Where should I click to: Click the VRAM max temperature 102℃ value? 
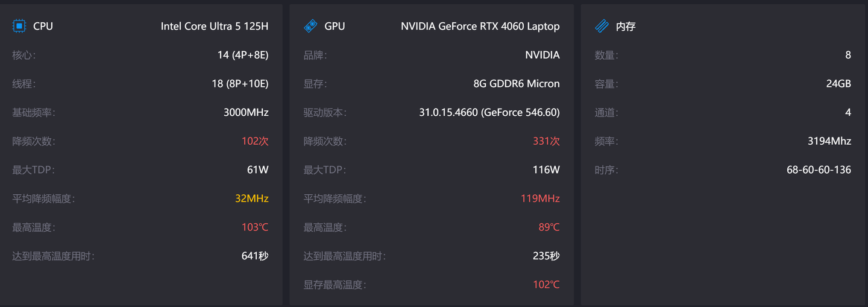[546, 285]
